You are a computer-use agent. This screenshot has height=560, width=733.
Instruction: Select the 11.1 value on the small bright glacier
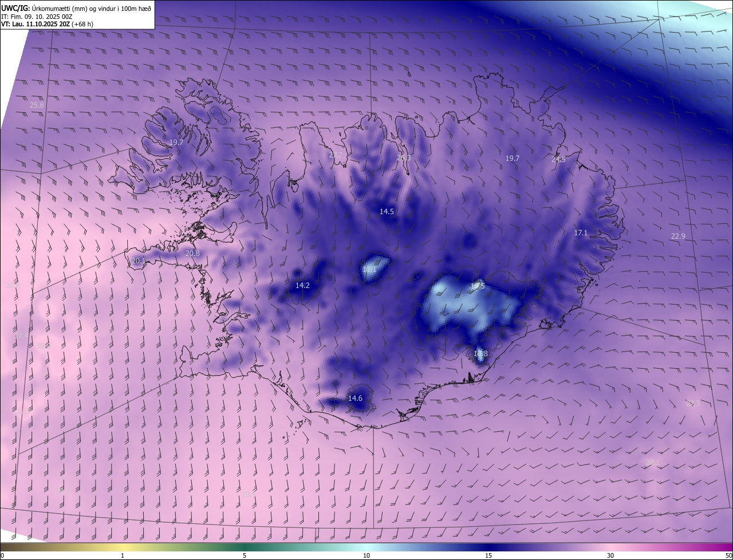coord(369,269)
